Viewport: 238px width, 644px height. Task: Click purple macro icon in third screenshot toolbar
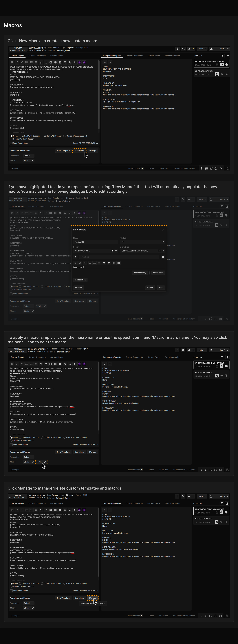coord(79,364)
